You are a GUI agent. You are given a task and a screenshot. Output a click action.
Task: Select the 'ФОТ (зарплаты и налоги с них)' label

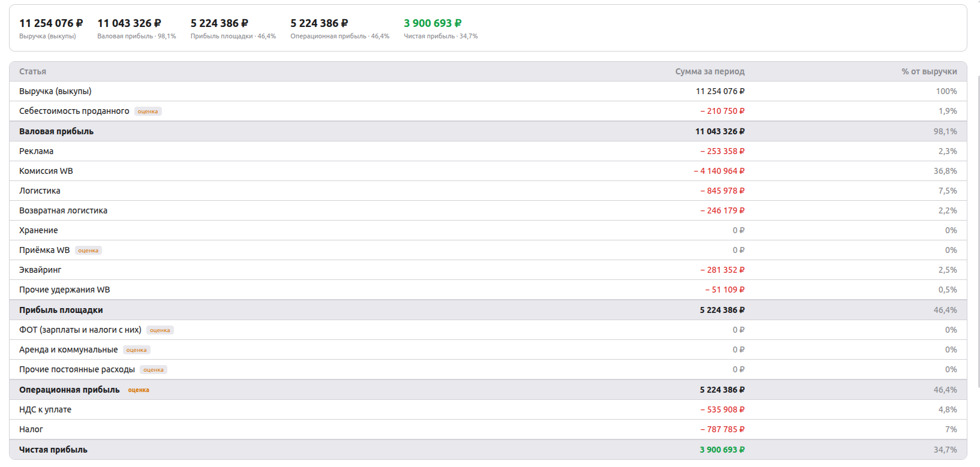click(80, 330)
